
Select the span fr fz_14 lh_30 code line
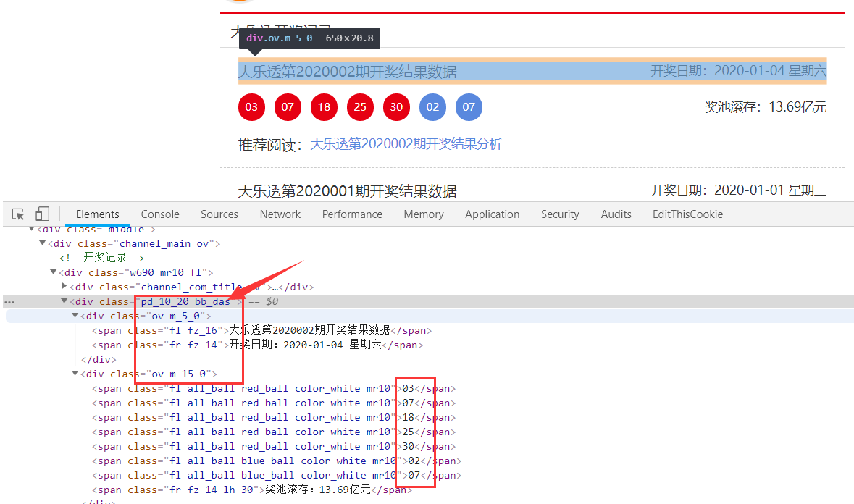tap(251, 490)
